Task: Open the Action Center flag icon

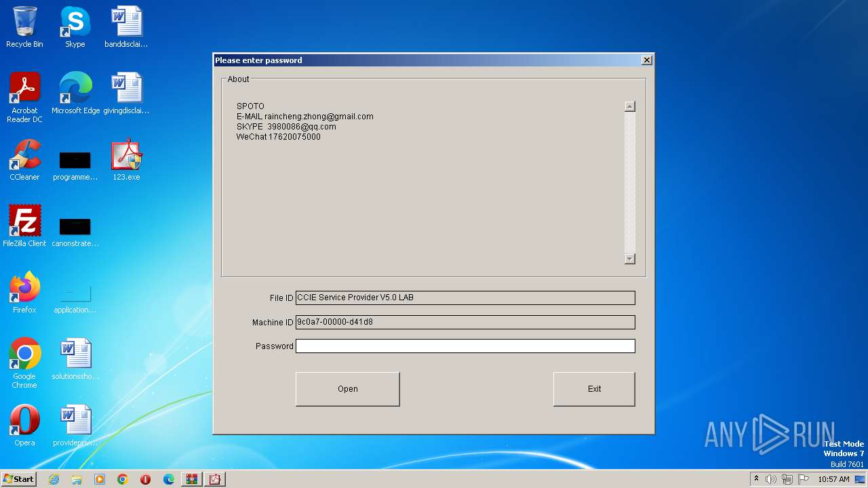Action: tap(803, 479)
